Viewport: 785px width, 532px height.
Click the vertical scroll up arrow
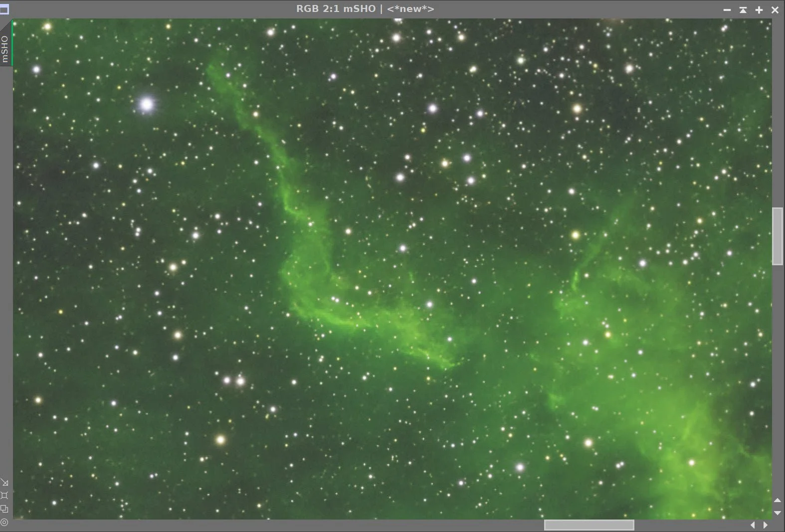(778, 500)
